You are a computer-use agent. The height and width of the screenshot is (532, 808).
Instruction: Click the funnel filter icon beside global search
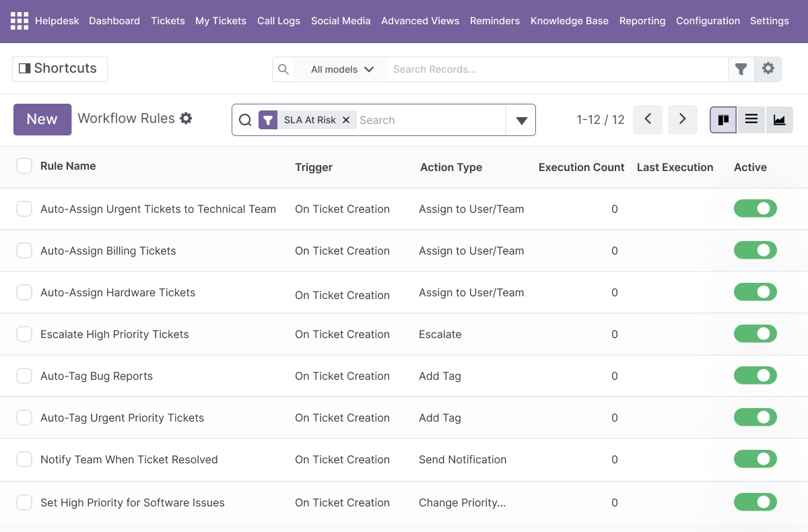coord(741,69)
